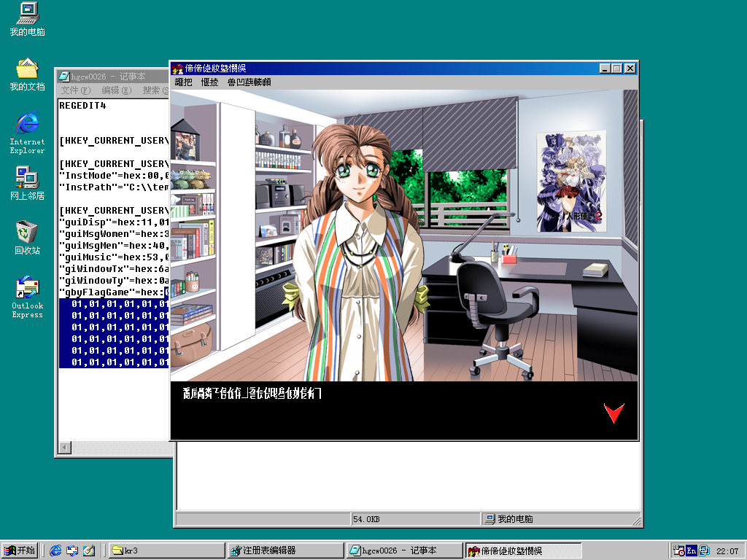Click the system clock showing 22:07
This screenshot has width=747, height=560.
[727, 551]
